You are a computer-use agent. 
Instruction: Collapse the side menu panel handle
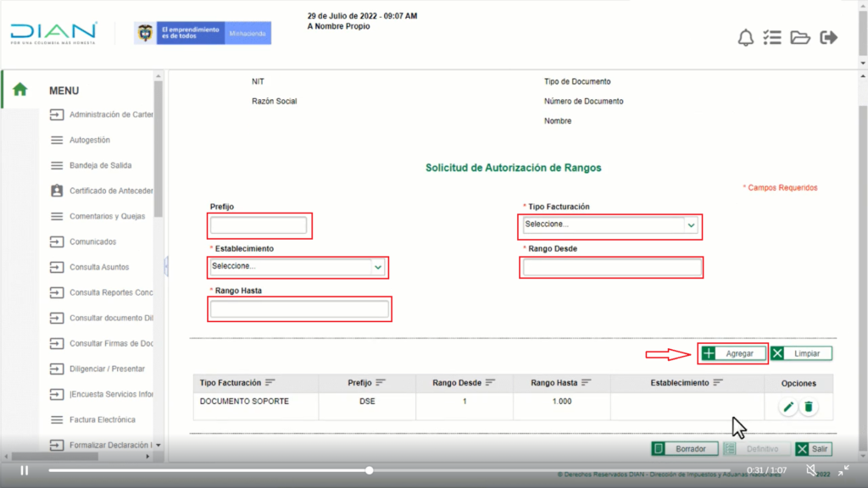(x=166, y=266)
